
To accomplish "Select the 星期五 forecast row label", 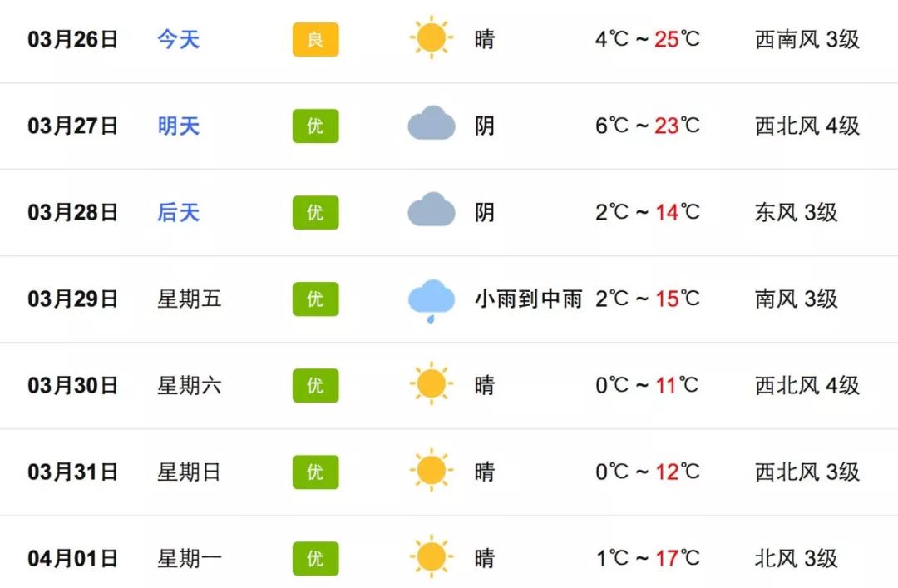I will click(190, 299).
